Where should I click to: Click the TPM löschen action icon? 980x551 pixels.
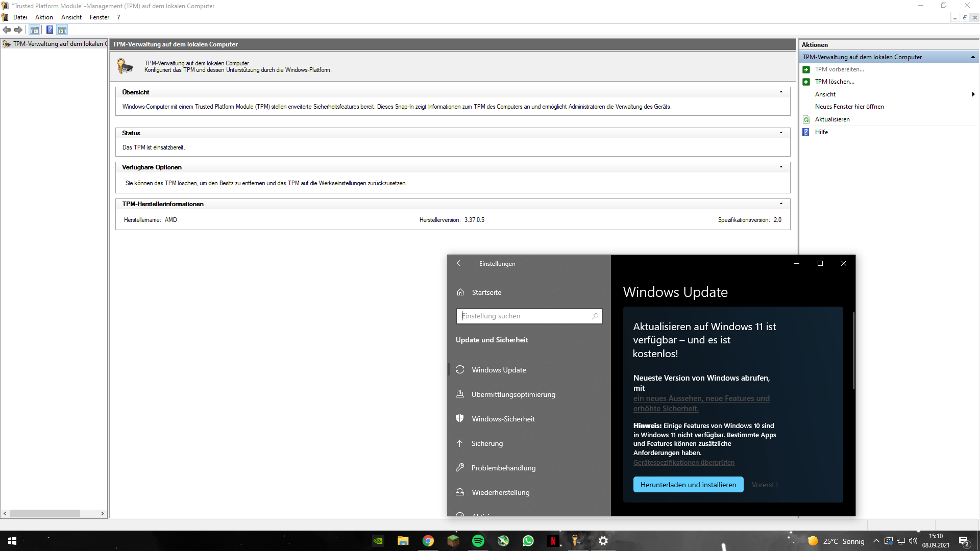[x=806, y=82]
